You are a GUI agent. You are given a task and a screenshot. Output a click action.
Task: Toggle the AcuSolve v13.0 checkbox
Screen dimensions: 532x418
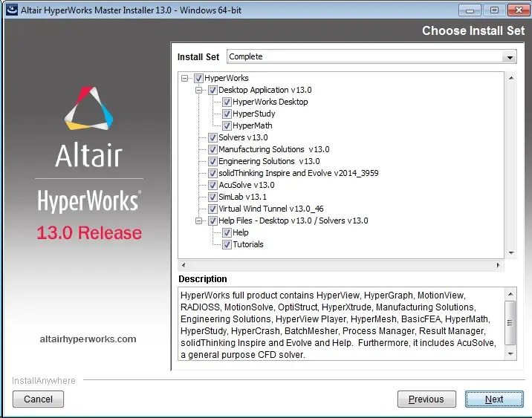(213, 185)
